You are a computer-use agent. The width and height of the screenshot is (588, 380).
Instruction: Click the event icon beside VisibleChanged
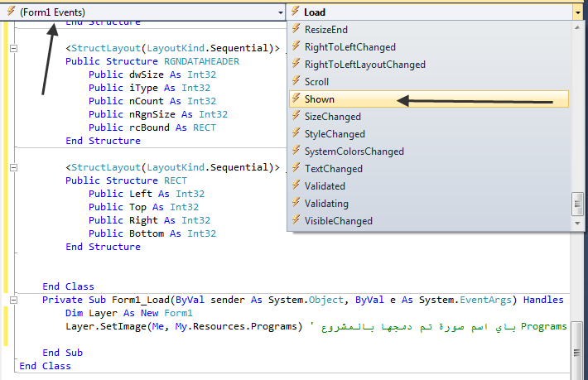296,221
